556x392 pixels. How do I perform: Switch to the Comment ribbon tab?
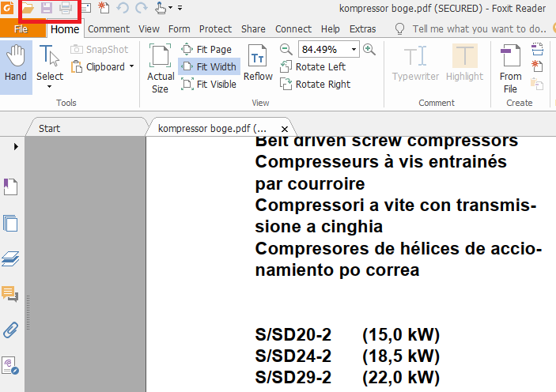pos(108,29)
